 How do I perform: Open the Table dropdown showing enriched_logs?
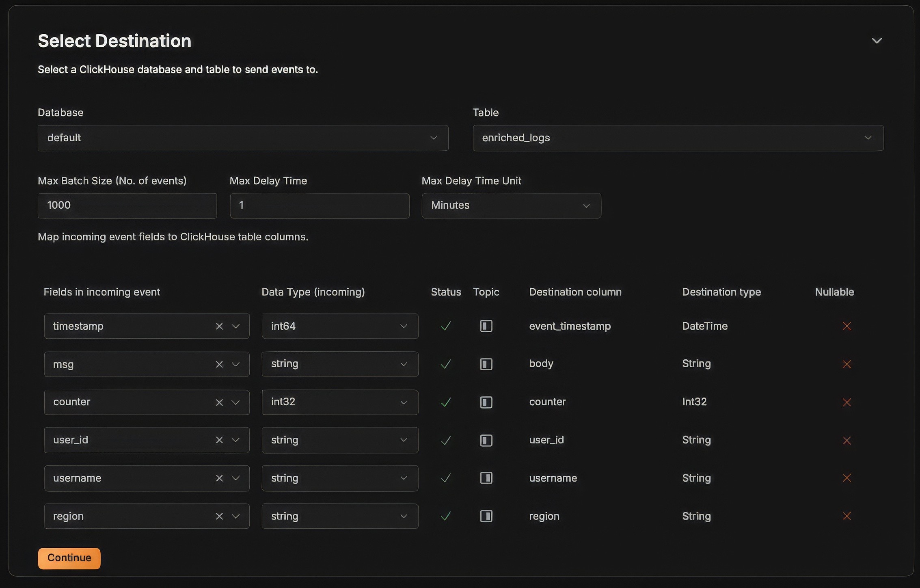coord(678,138)
